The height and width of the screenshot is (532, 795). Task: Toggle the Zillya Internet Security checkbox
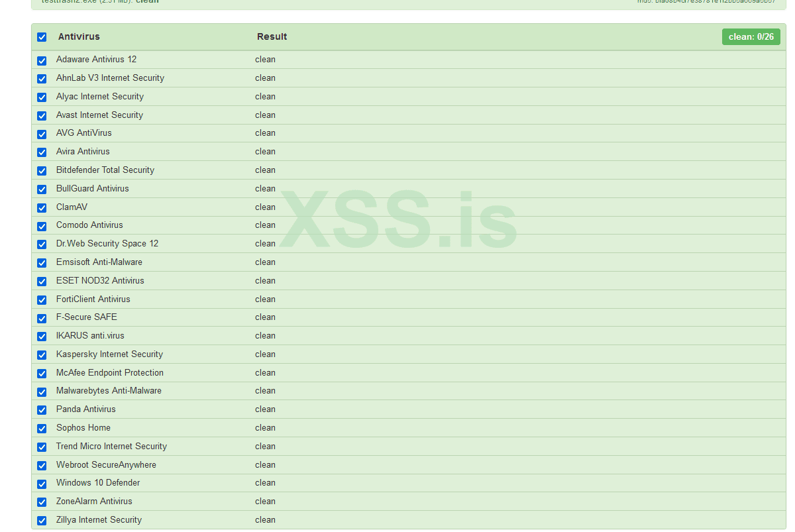coord(42,521)
